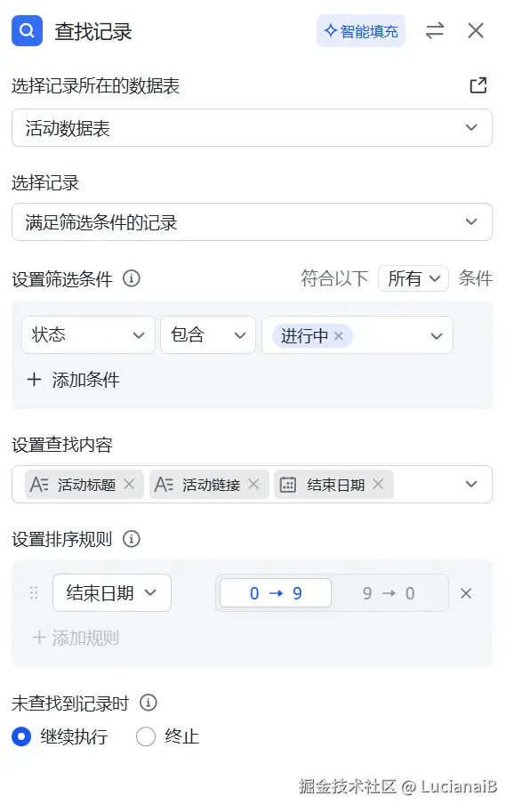Select the 终止 radio option
The image size is (514, 812).
point(146,736)
